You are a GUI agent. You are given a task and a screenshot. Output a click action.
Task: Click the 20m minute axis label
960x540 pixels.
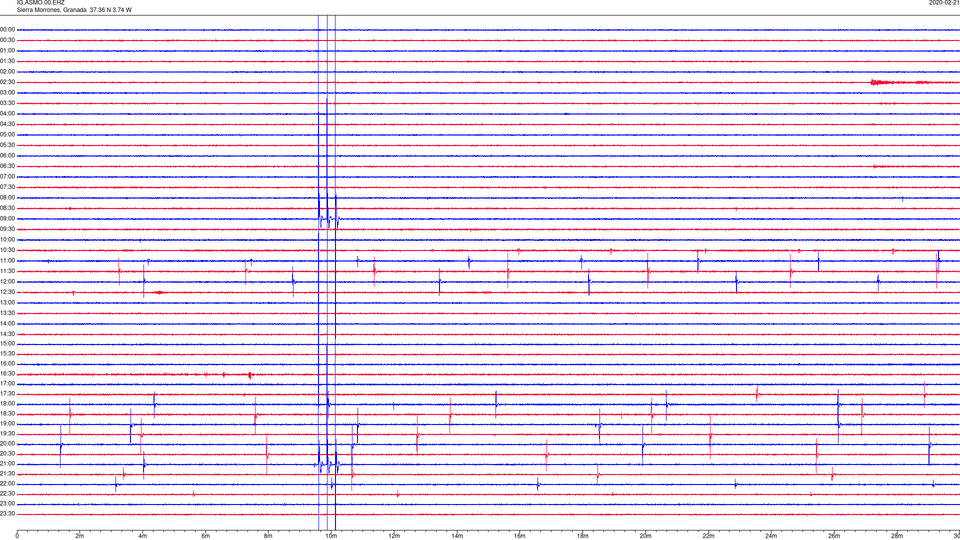point(645,536)
